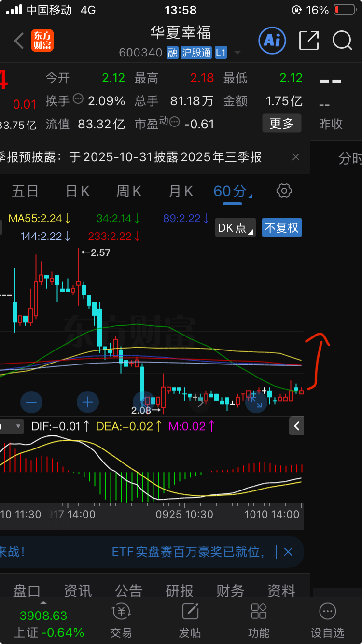Tap the 市盈 dynamic info icon

pos(175,122)
